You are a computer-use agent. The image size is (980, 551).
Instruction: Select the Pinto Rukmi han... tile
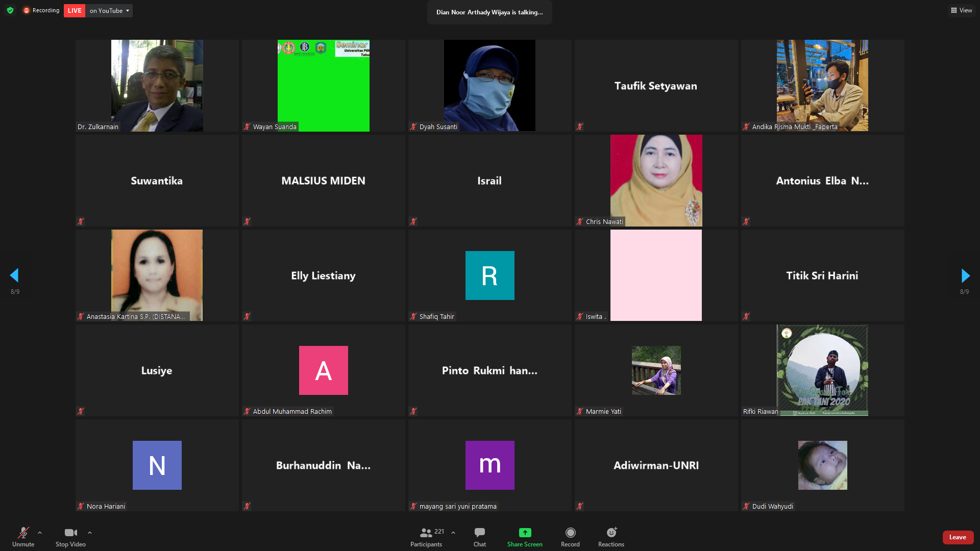click(490, 370)
